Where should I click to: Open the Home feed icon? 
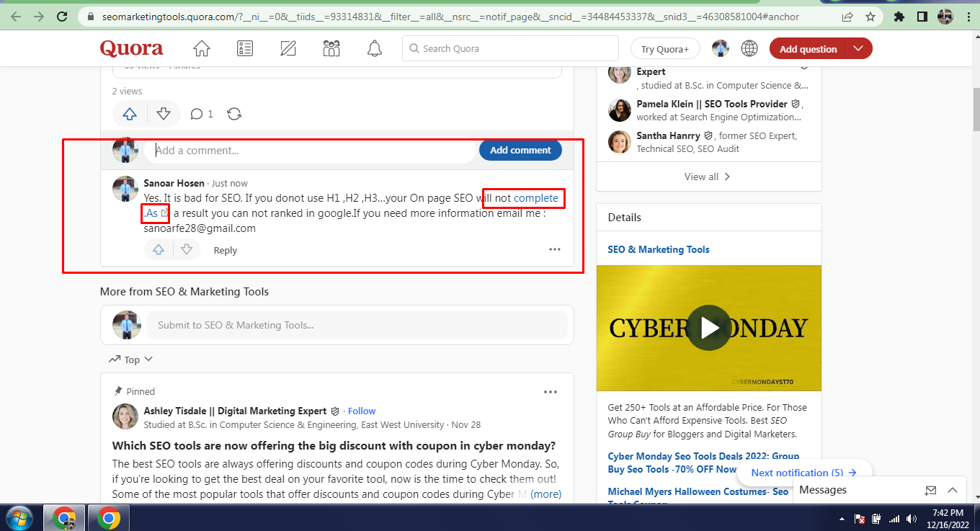click(201, 48)
